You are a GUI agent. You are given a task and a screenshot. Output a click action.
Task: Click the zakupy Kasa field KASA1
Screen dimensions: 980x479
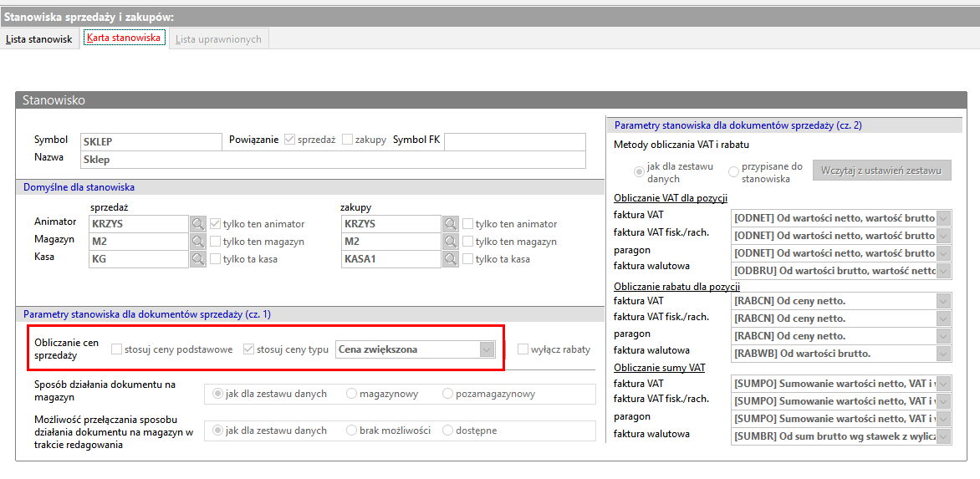click(391, 258)
